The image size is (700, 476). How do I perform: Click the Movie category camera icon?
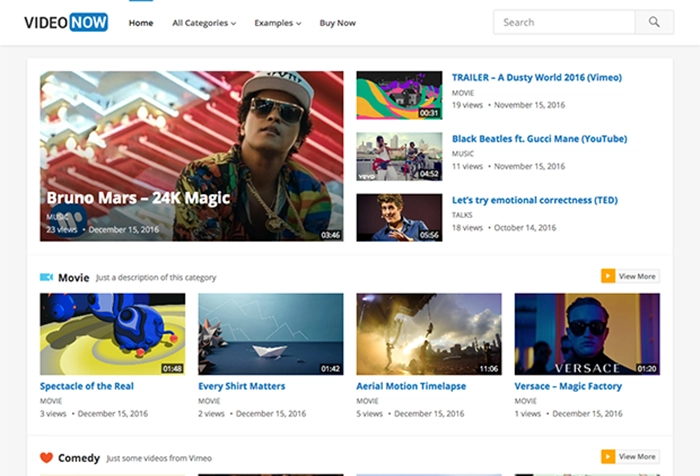[46, 277]
